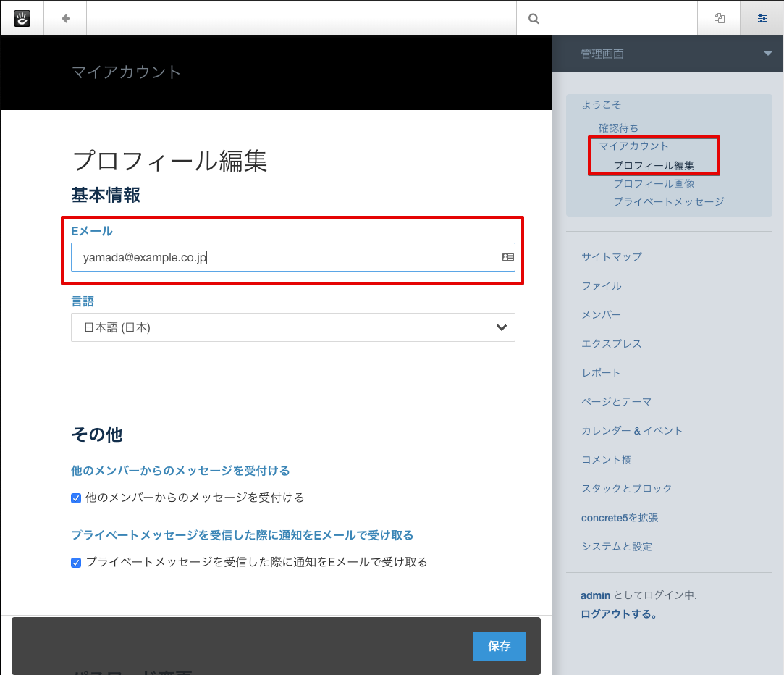784x675 pixels.
Task: Uncheck プライベートメッセージ Eメール notification checkbox
Action: [76, 562]
